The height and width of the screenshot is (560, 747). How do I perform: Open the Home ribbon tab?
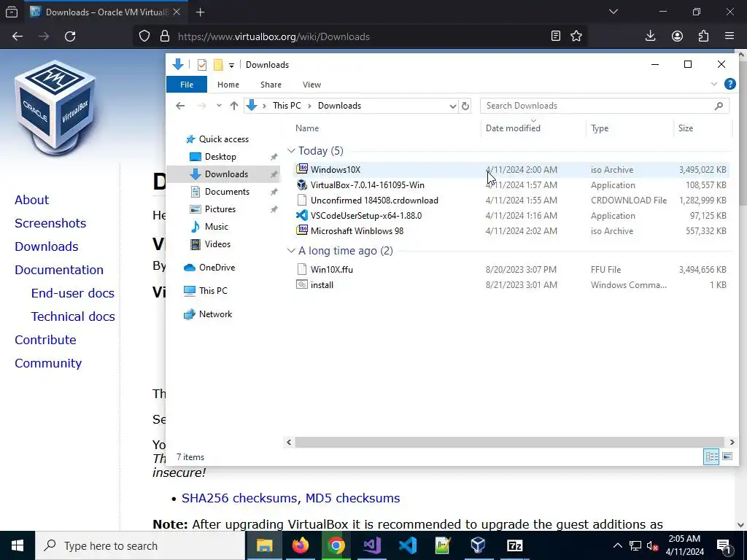(228, 85)
